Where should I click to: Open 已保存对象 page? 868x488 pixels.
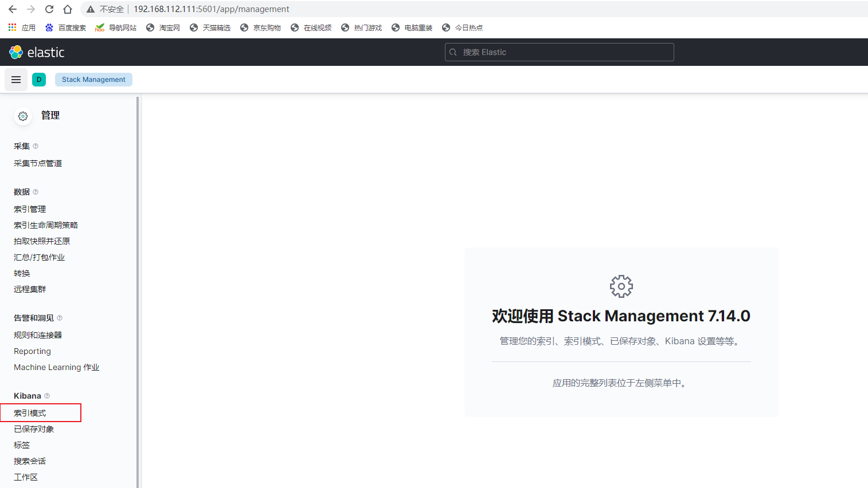pos(34,429)
